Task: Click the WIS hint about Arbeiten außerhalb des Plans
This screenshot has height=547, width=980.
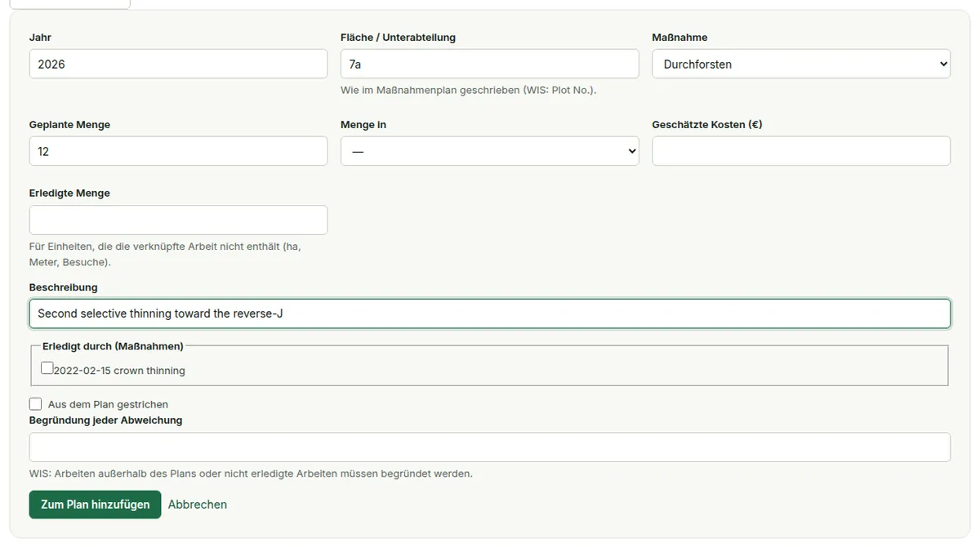Action: click(251, 474)
